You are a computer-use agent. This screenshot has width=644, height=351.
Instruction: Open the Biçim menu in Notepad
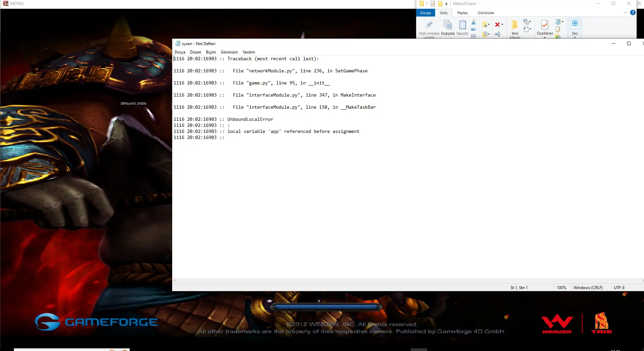point(211,52)
